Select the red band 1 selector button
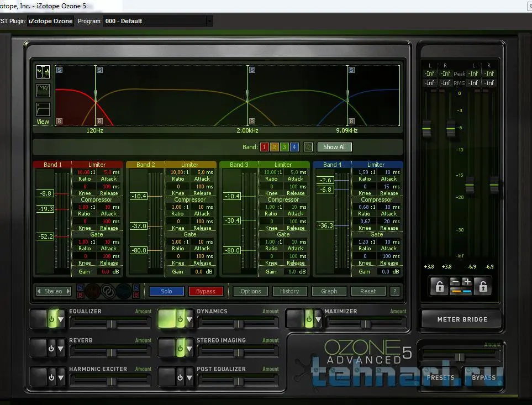The height and width of the screenshot is (405, 532). [x=264, y=147]
